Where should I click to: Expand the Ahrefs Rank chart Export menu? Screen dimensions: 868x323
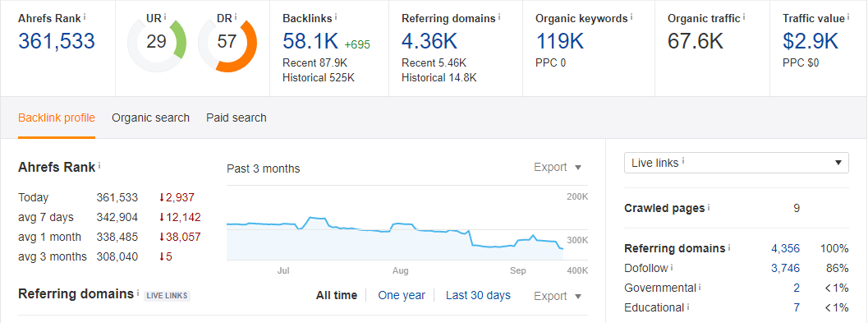(x=558, y=168)
